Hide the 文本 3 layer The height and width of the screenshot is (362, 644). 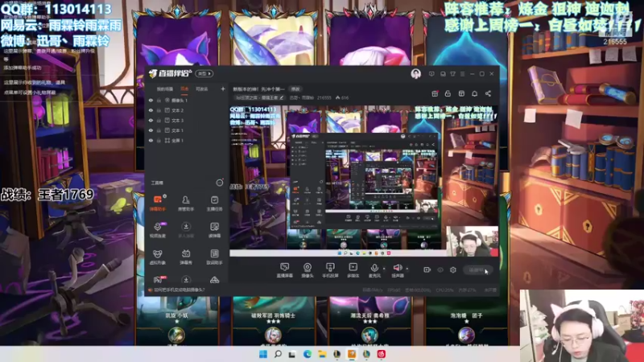point(151,120)
